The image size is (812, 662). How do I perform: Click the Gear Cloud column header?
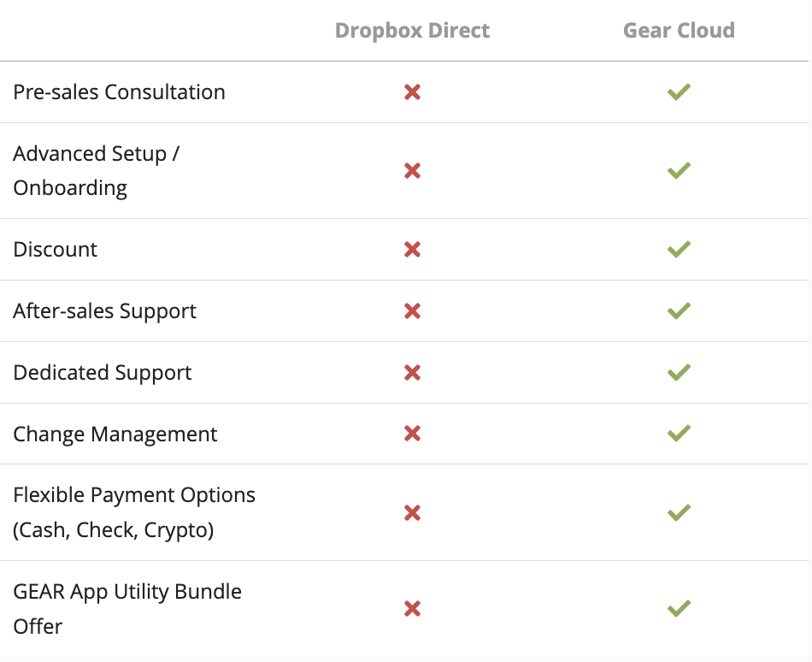[679, 31]
